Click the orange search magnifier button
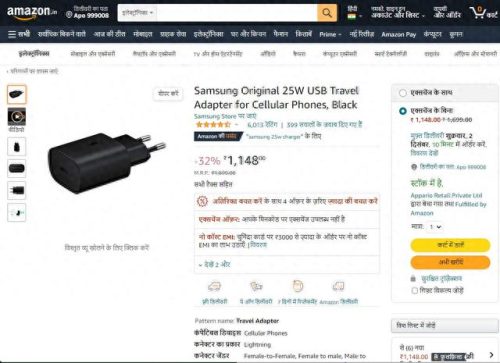Image resolution: width=500 pixels, height=363 pixels. pyautogui.click(x=327, y=13)
